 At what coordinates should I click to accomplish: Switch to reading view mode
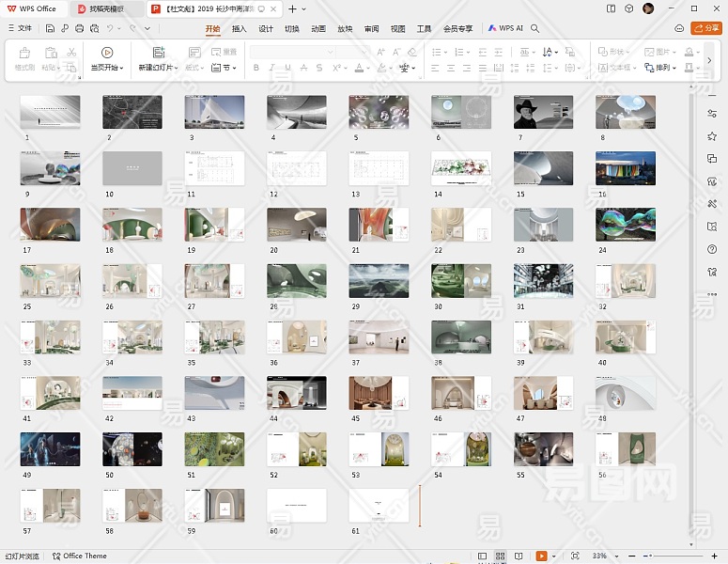coord(519,556)
